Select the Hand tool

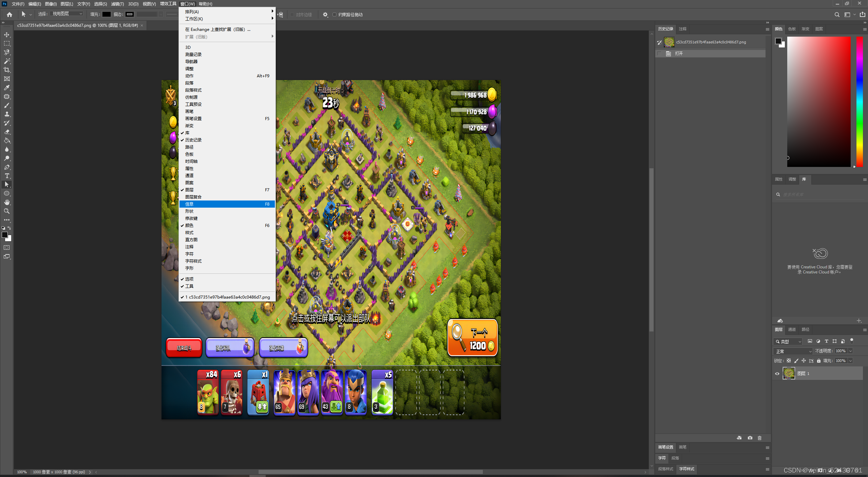tap(7, 202)
